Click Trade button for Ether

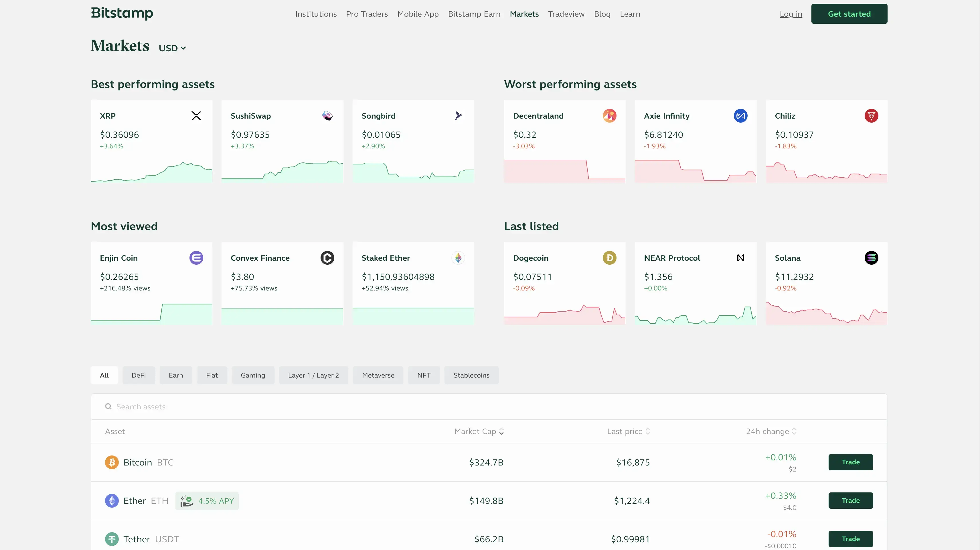[x=851, y=500]
